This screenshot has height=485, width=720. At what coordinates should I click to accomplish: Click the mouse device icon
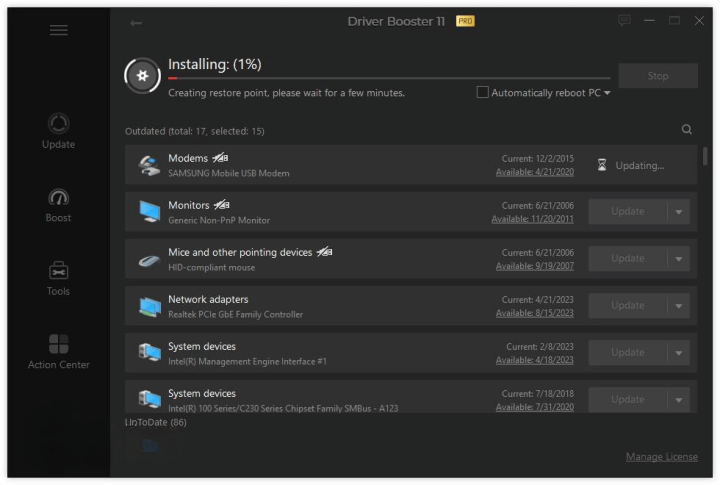coord(149,260)
